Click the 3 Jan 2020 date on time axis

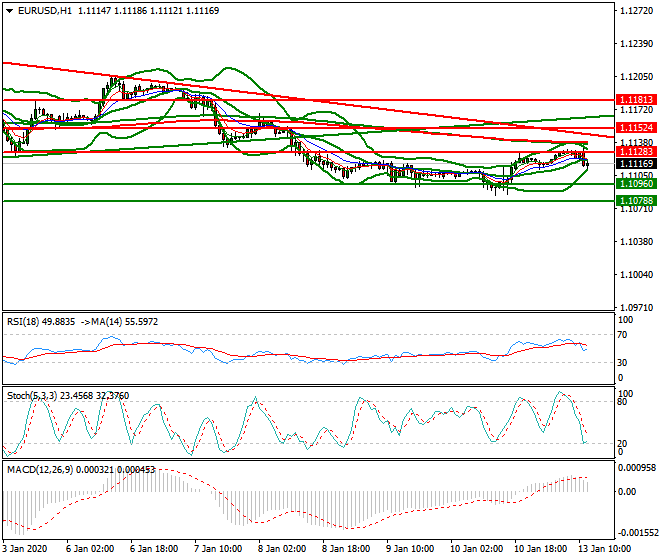(x=25, y=549)
